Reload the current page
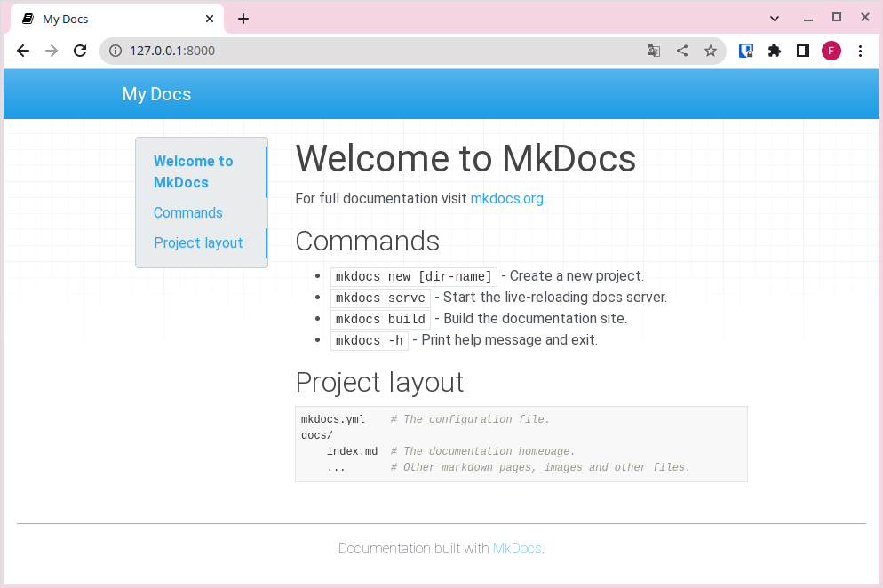 tap(80, 51)
